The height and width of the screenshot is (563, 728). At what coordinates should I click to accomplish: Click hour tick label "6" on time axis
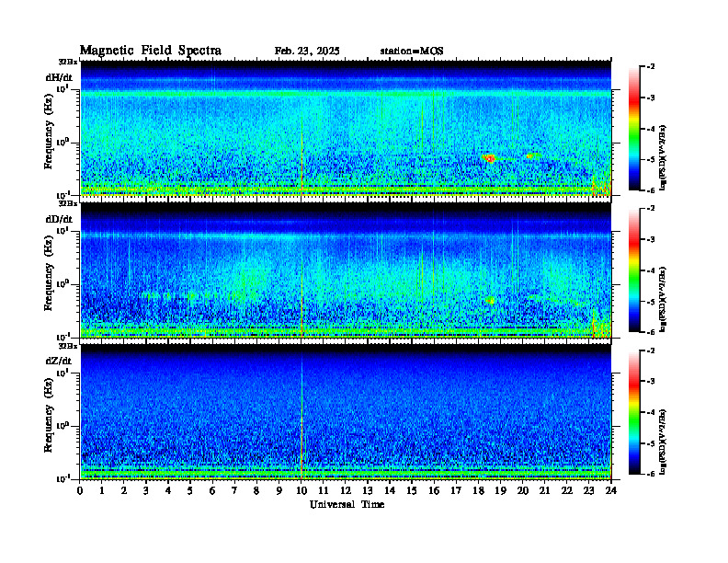(212, 491)
